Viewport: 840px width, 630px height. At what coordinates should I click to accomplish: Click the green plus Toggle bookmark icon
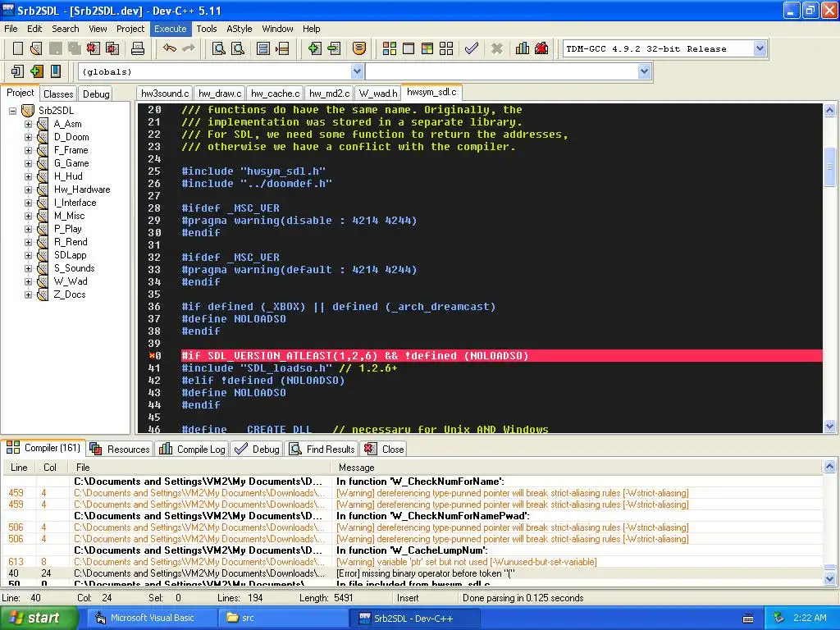pyautogui.click(x=36, y=71)
